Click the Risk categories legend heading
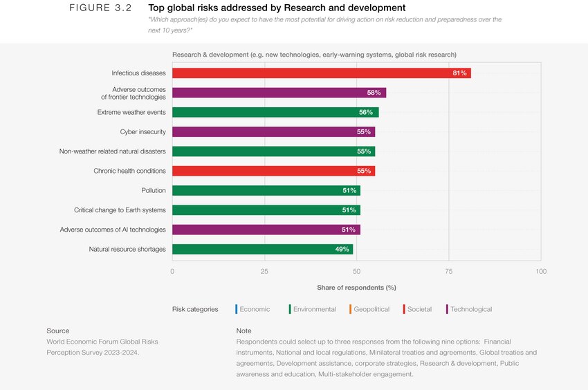 point(195,309)
